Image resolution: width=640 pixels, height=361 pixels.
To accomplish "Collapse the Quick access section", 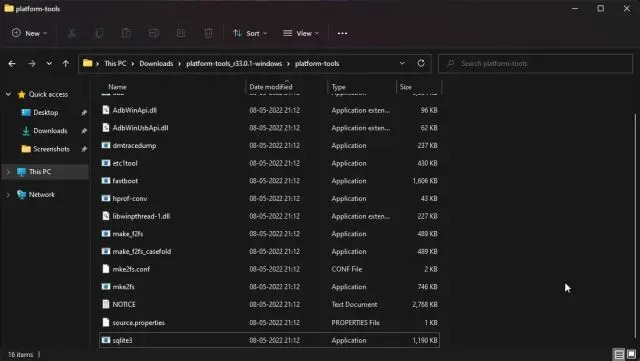I will point(8,94).
